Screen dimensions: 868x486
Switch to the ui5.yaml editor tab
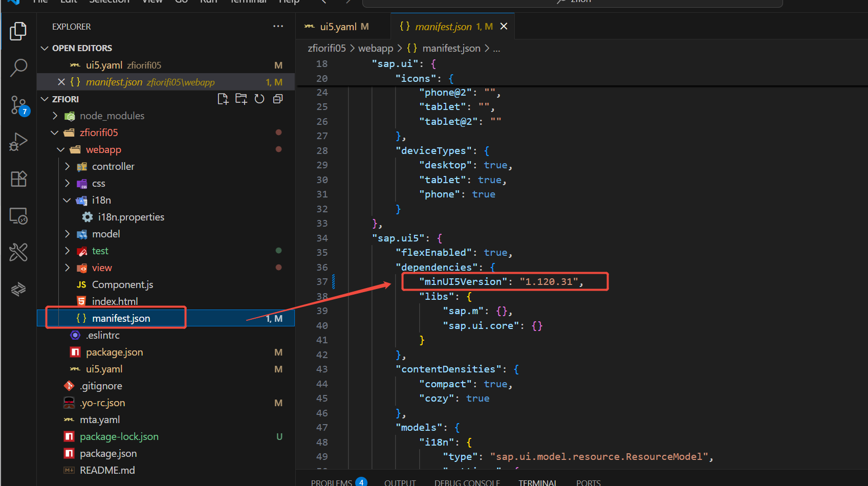[343, 26]
